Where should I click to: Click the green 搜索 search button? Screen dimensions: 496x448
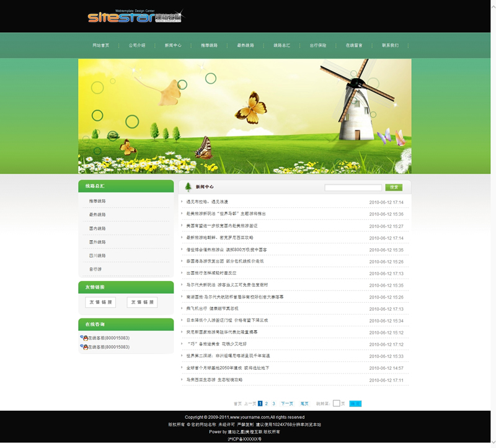coord(394,187)
